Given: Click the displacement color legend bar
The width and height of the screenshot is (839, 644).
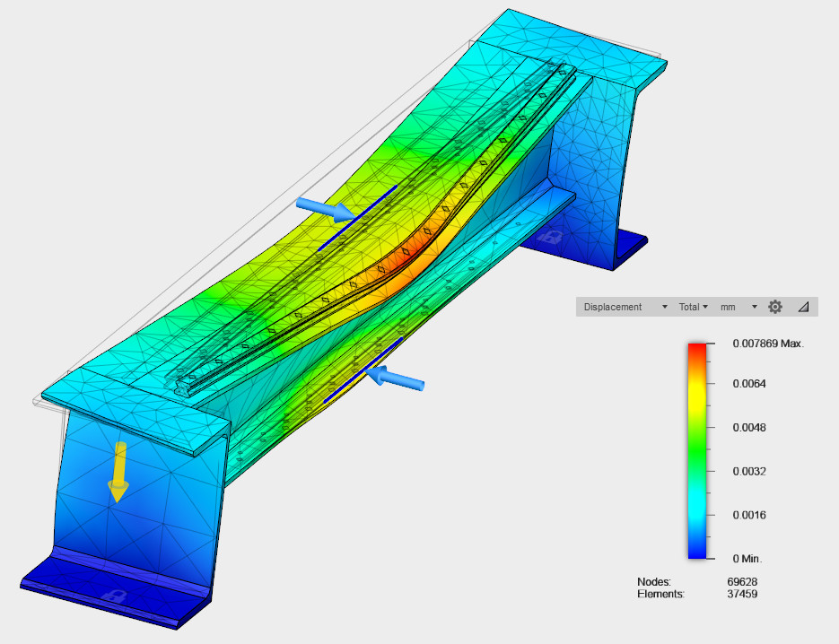Looking at the screenshot, I should click(697, 451).
